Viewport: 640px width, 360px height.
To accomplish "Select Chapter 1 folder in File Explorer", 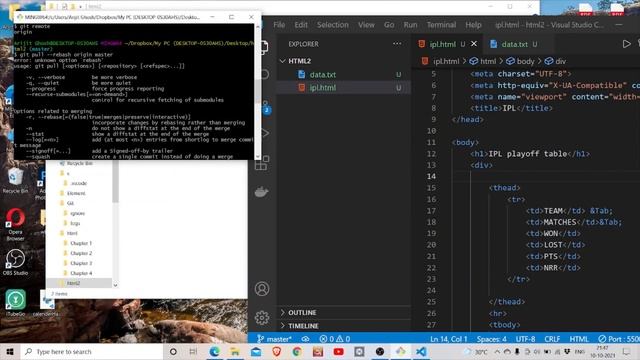I will click(x=81, y=243).
